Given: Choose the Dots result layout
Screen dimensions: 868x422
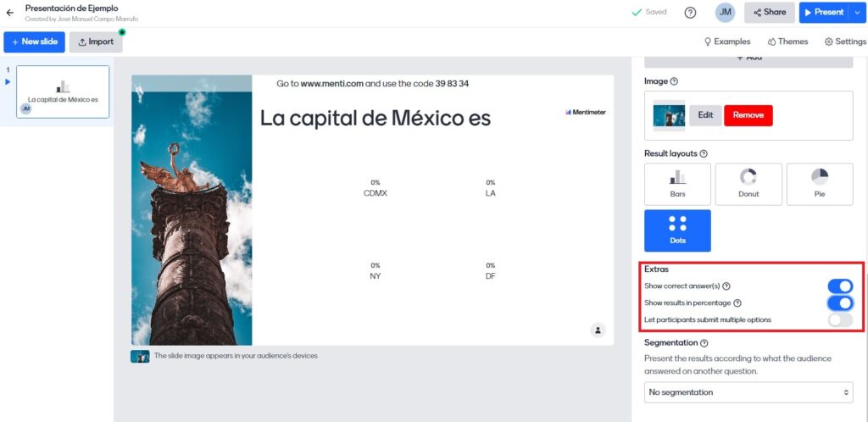Looking at the screenshot, I should (677, 230).
